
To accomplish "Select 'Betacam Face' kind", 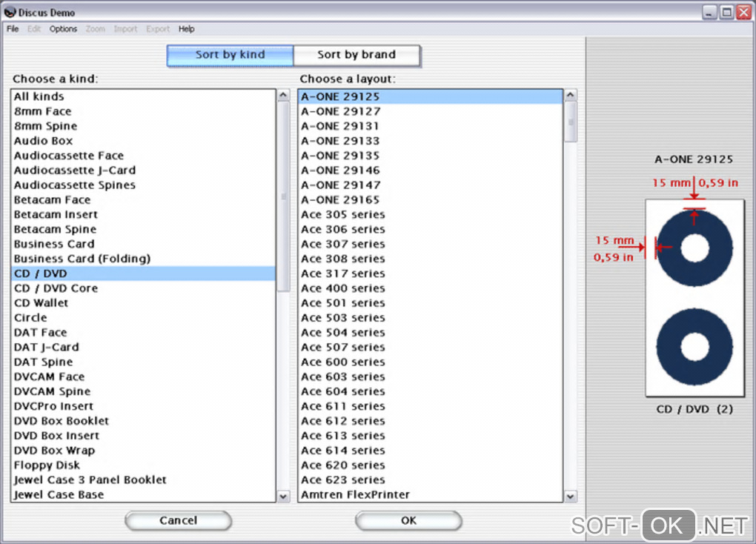I will (143, 199).
